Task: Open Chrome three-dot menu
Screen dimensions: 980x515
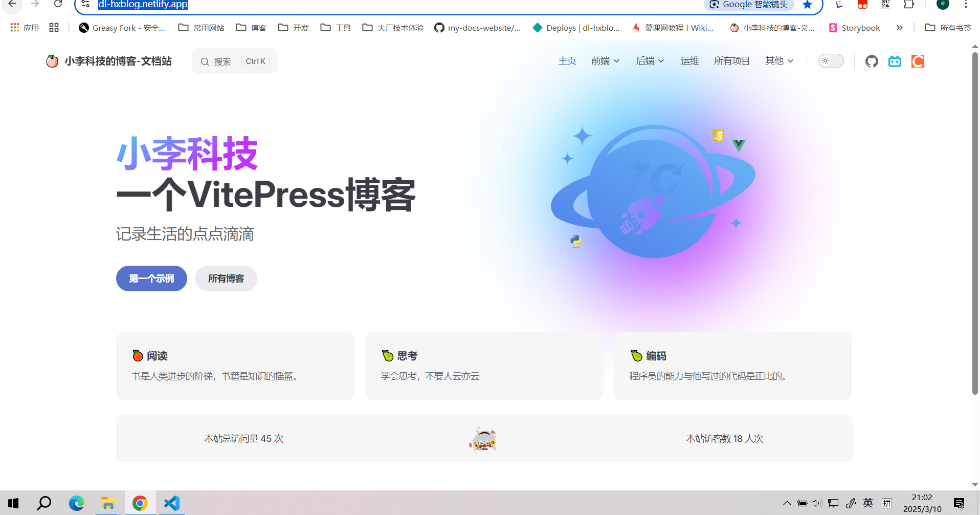Action: pos(966,5)
